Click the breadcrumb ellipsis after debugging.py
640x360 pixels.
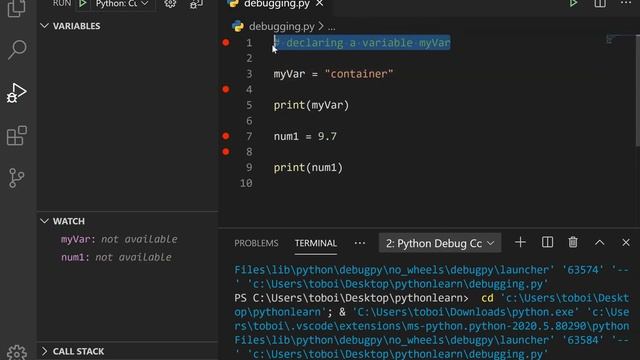coord(331,27)
